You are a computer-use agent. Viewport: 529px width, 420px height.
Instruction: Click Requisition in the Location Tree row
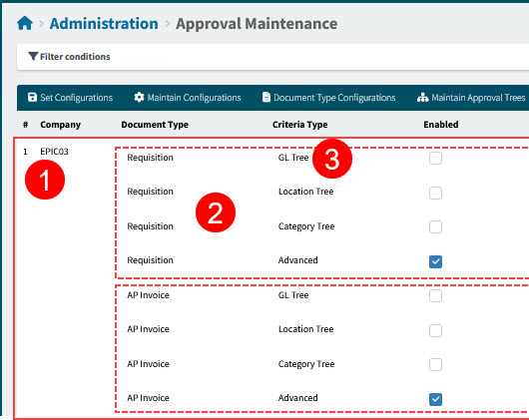(150, 192)
